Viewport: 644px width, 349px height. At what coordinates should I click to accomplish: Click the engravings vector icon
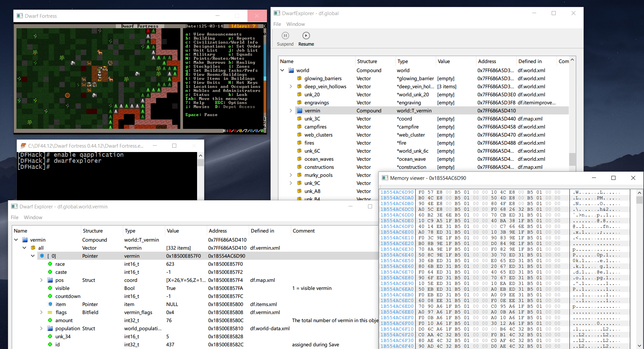pos(299,103)
